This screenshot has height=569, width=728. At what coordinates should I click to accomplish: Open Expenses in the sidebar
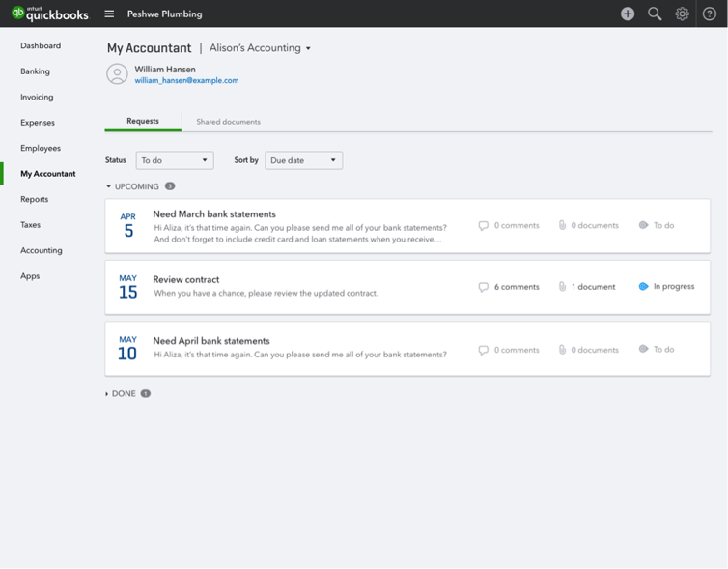[x=38, y=123]
